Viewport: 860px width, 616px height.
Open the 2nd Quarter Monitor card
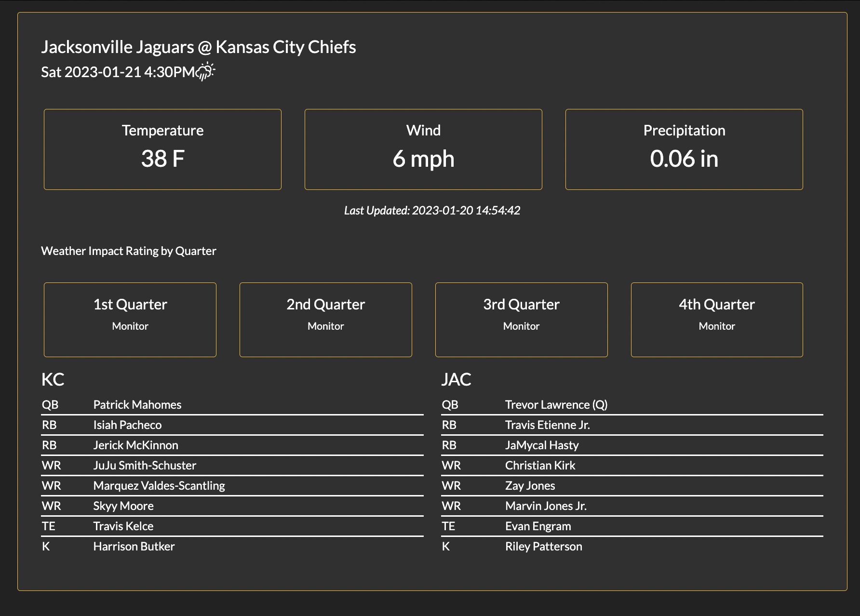(326, 320)
